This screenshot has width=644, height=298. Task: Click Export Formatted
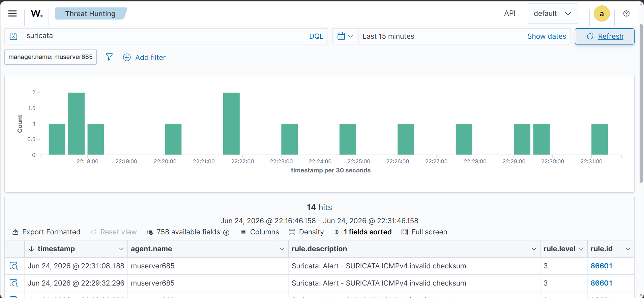point(46,232)
